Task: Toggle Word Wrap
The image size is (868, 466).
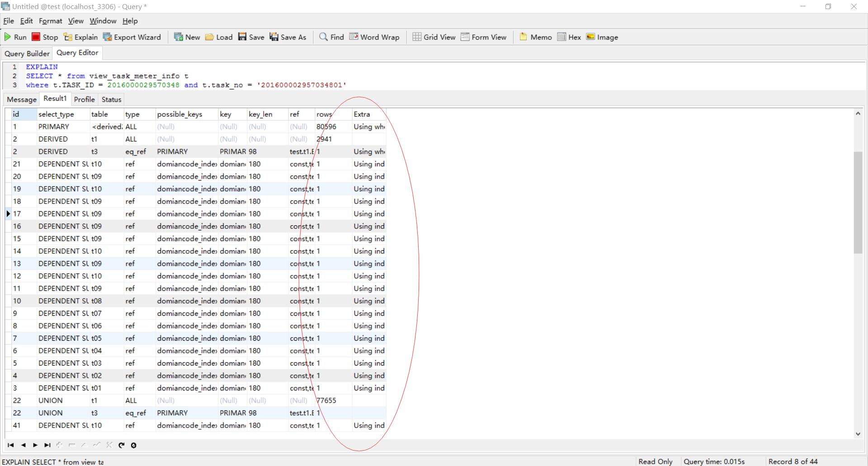Action: click(374, 37)
